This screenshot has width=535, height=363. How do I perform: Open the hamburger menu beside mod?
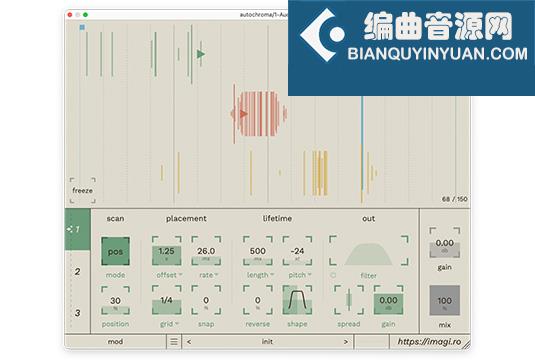(174, 342)
